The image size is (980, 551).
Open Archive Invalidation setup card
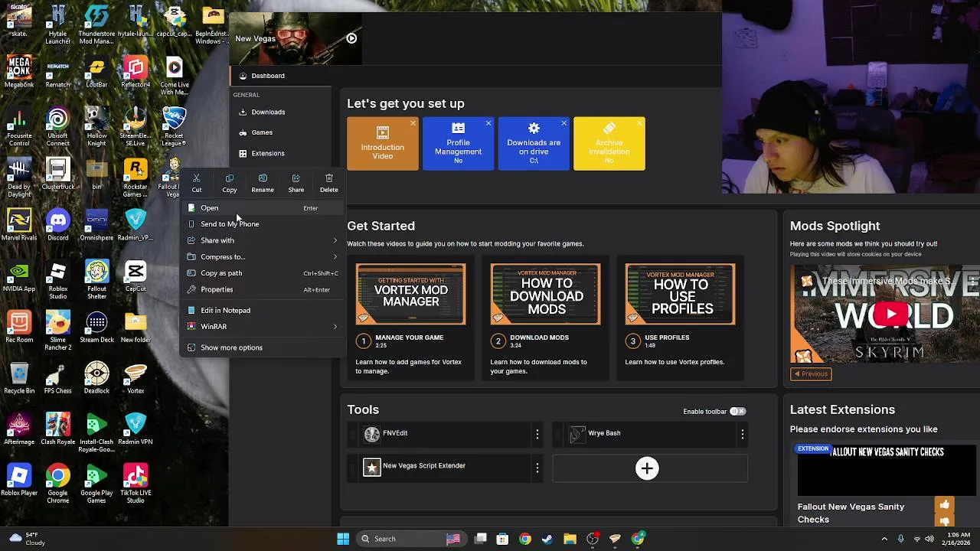pos(609,143)
